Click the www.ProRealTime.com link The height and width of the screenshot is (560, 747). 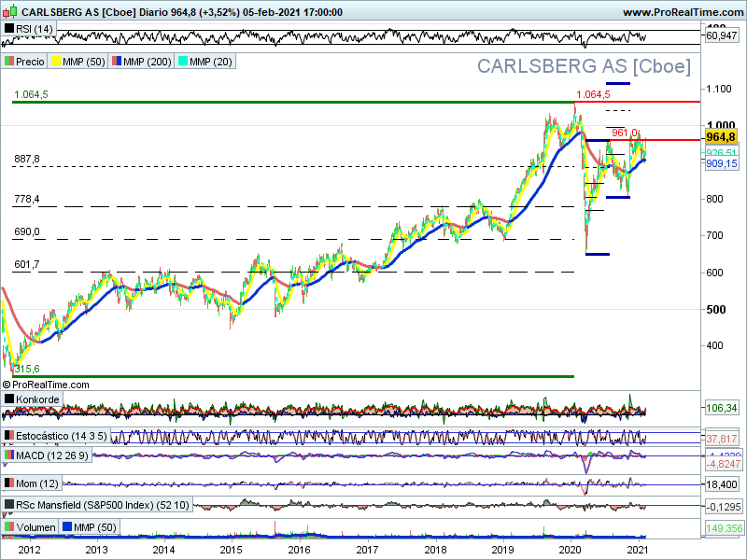[x=684, y=12]
